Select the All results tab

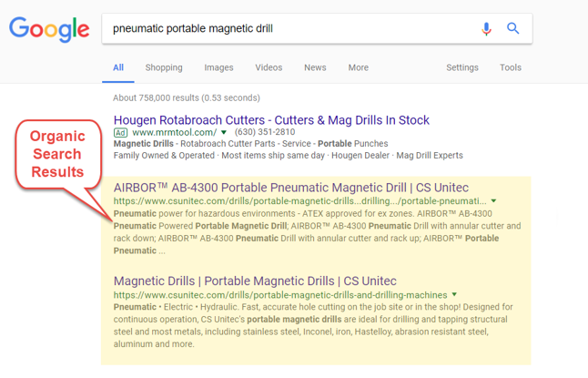pyautogui.click(x=118, y=67)
